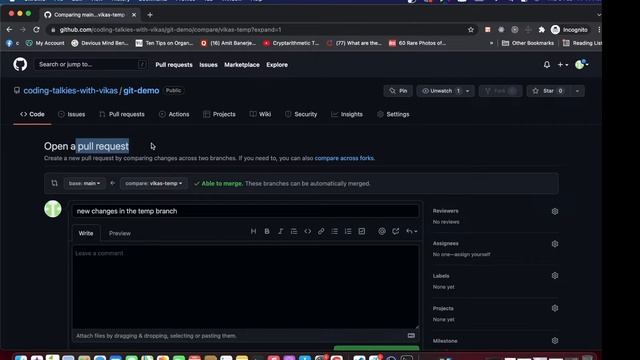Reload the page with browser refresh
640x360 pixels.
pyautogui.click(x=36, y=30)
